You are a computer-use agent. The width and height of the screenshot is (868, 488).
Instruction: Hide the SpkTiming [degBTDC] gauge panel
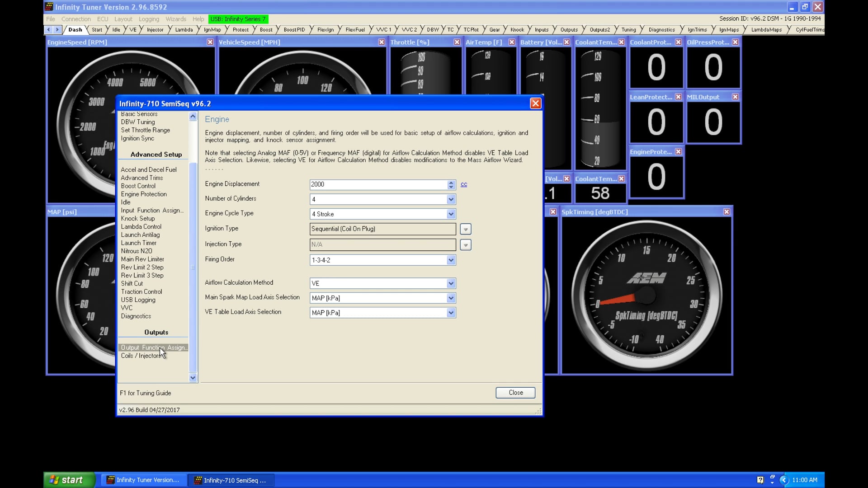click(x=726, y=211)
